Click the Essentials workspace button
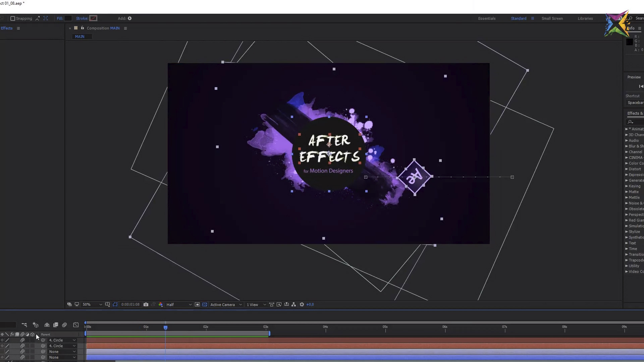Screen dimensions: 644x362 click(x=487, y=18)
